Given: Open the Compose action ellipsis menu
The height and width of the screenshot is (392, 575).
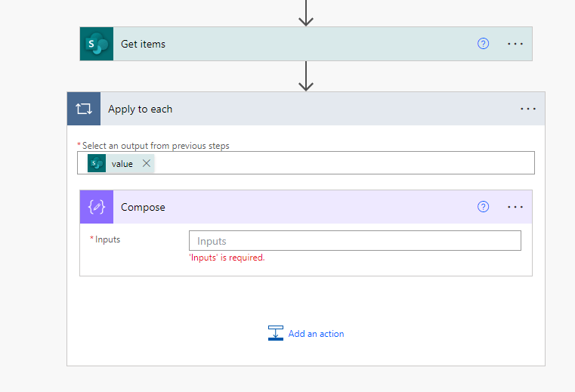Looking at the screenshot, I should (515, 207).
